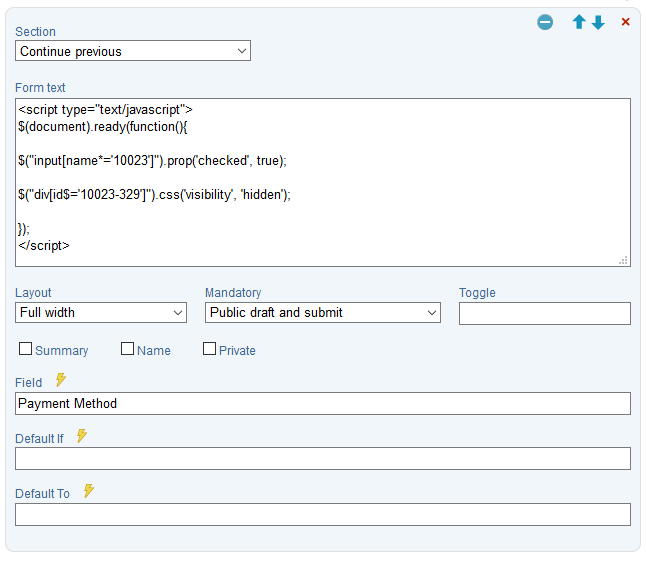Tick the Name checkbox

(x=127, y=348)
